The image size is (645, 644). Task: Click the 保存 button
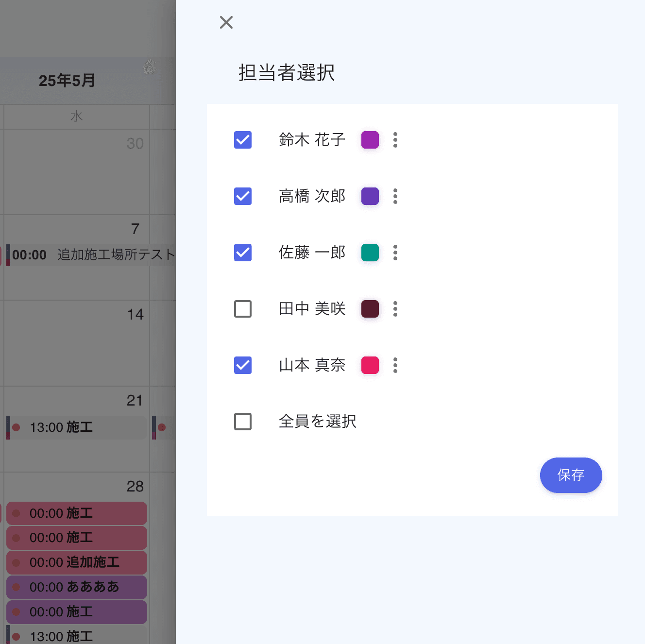coord(571,475)
